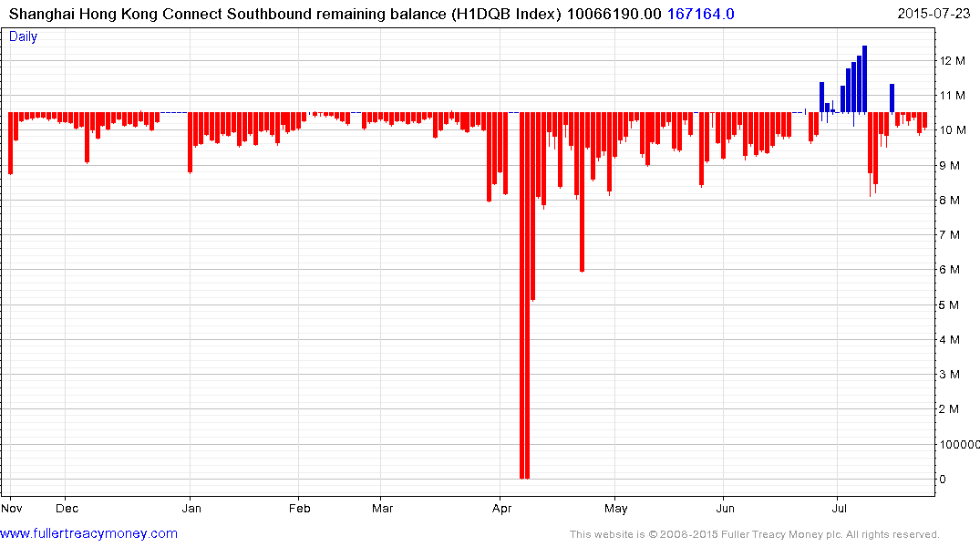
Task: Click the 6 M y-axis label
Action: 949,270
